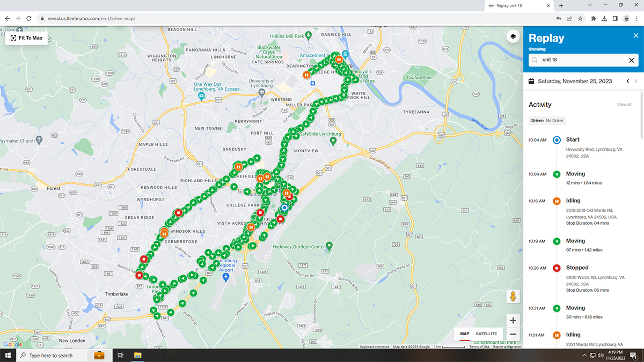Click the unit 18 search input
The height and width of the screenshot is (362, 644).
pyautogui.click(x=582, y=60)
